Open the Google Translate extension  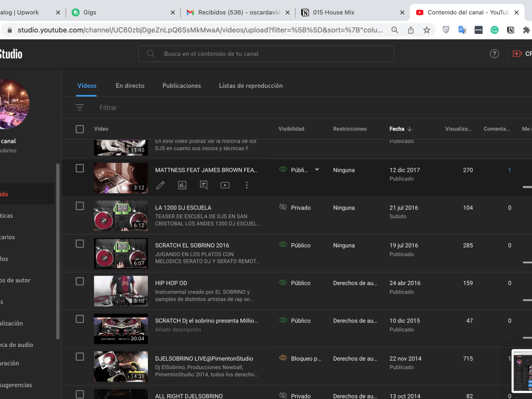coord(462,30)
